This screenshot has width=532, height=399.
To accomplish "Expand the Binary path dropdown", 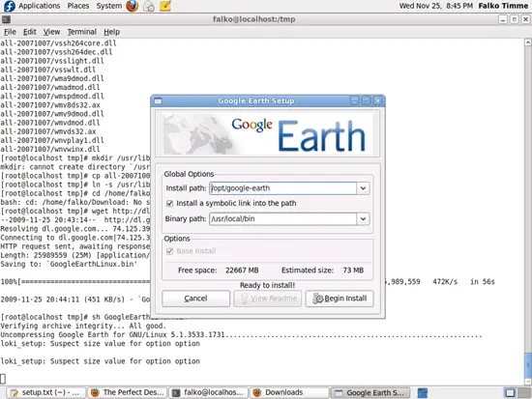I will 363,218.
